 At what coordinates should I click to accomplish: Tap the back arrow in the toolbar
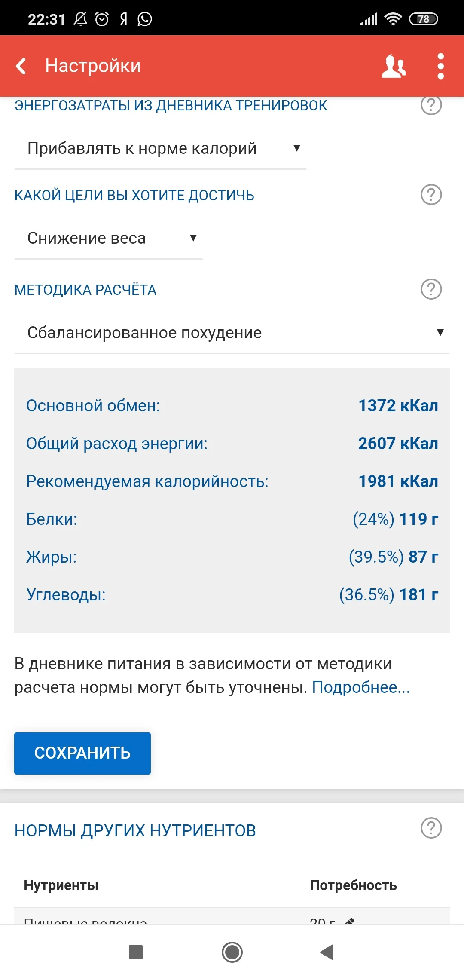(21, 66)
